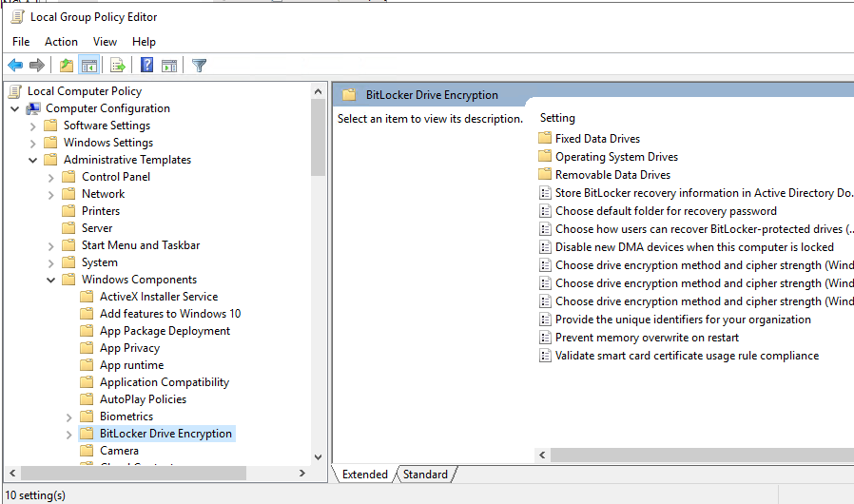This screenshot has height=504, width=854.
Task: Toggle the Show/Hide Action Pane icon
Action: (x=169, y=66)
